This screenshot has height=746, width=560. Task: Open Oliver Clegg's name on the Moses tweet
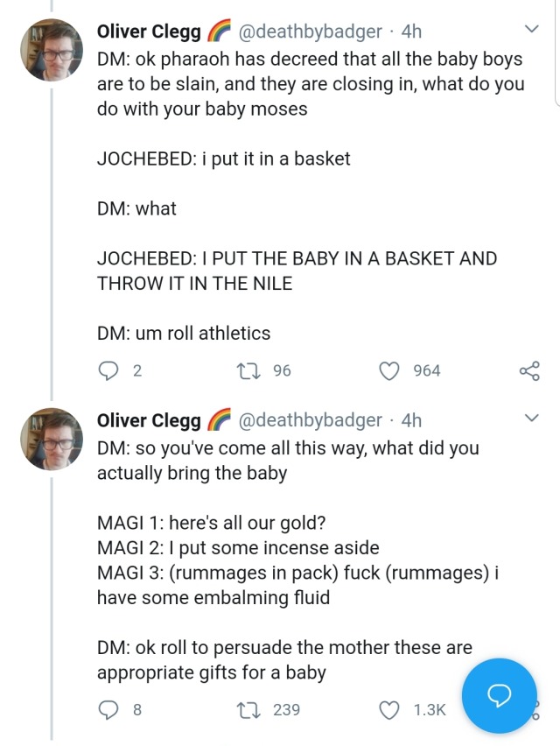(x=149, y=32)
